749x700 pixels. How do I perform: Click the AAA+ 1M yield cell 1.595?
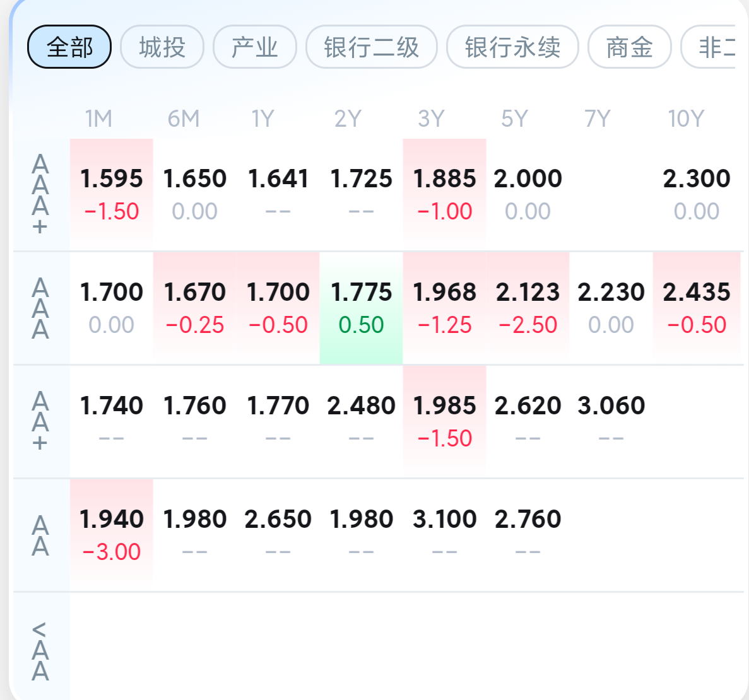pos(112,192)
